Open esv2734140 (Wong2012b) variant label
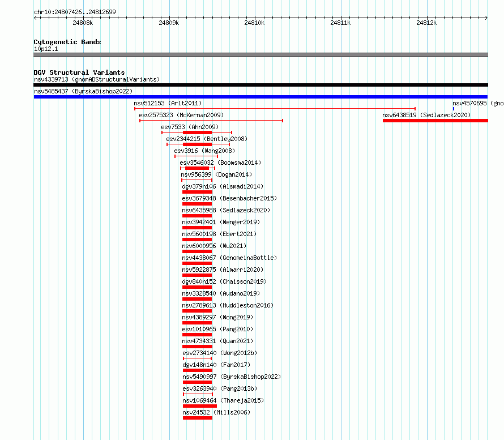504x440 pixels. point(220,353)
